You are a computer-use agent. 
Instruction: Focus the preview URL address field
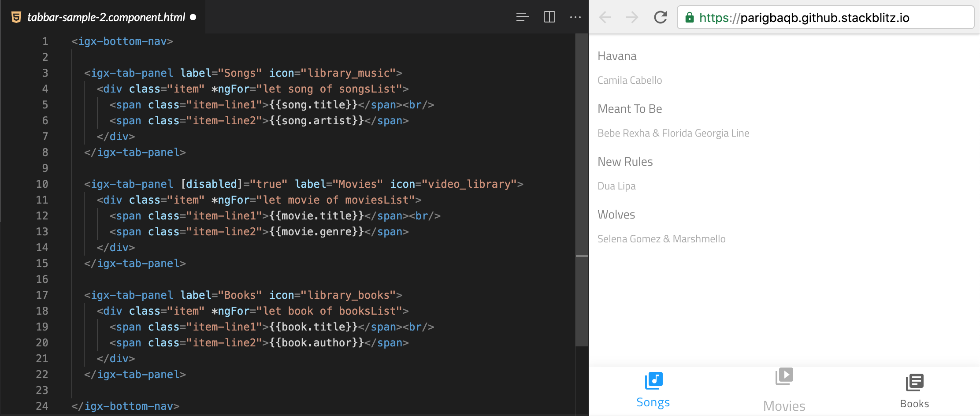click(825, 18)
